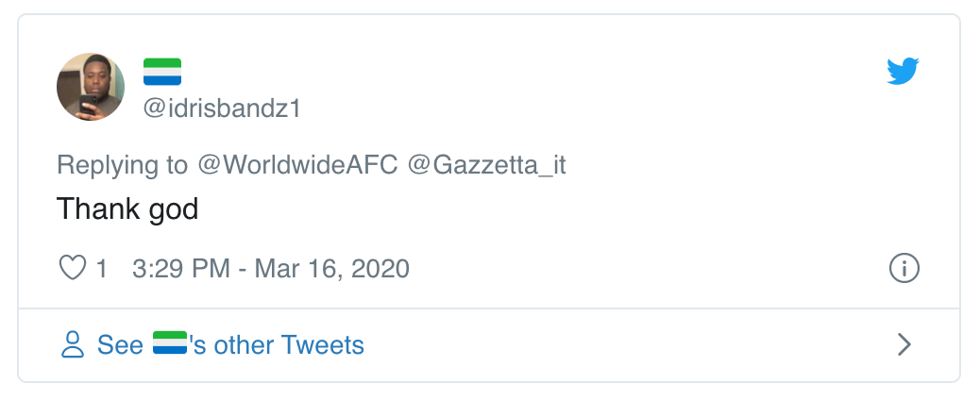Open the @idrisbandz1 profile handle

[x=222, y=108]
